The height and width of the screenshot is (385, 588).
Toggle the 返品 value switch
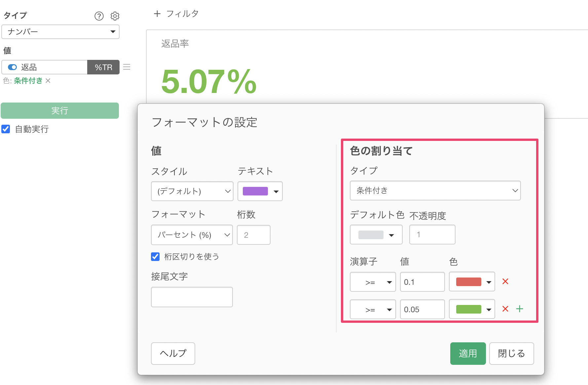click(13, 67)
